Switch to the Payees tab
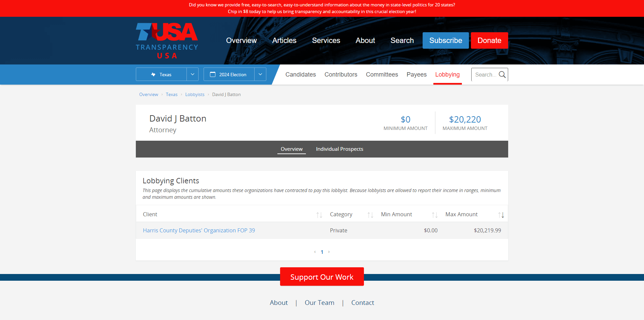 click(x=417, y=75)
